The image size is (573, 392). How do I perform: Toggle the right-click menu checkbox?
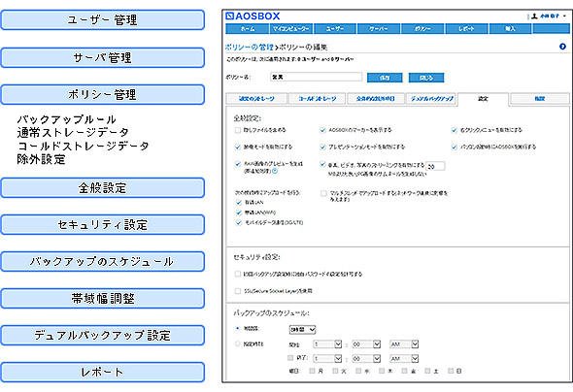click(x=455, y=130)
